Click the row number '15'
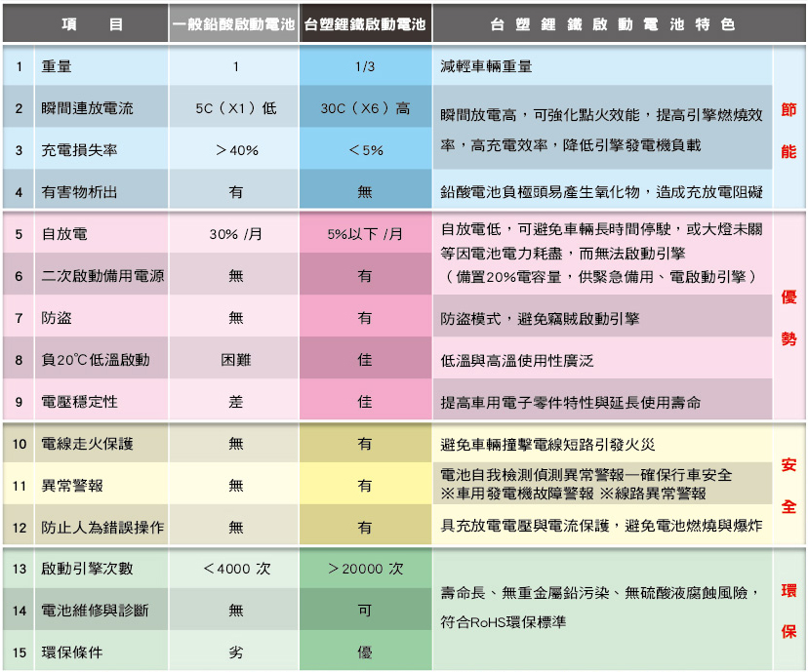The width and height of the screenshot is (808, 672). tap(20, 652)
